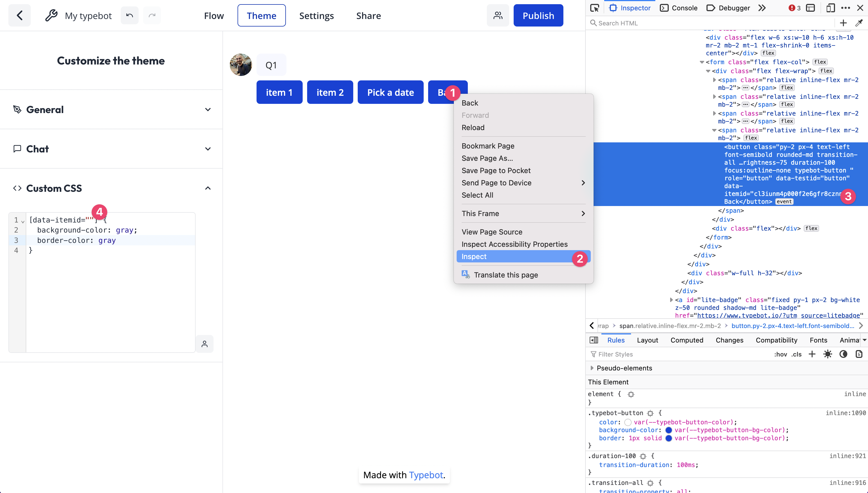
Task: Click the element picker icon in devtools
Action: coord(594,8)
